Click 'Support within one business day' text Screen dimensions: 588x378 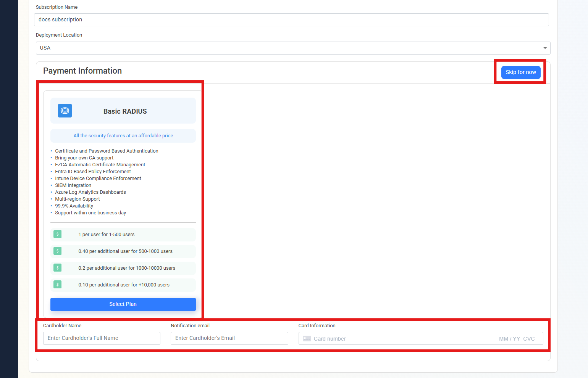pos(90,213)
